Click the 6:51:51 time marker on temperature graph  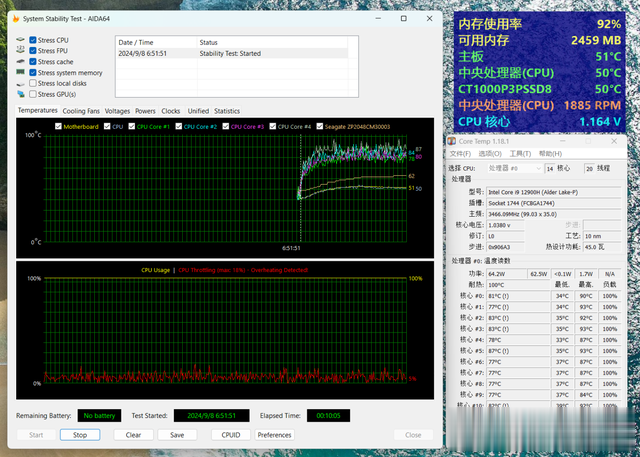tap(291, 248)
